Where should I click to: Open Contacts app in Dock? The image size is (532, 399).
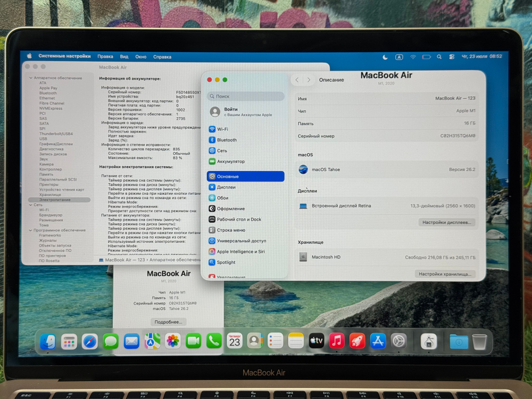tap(255, 342)
